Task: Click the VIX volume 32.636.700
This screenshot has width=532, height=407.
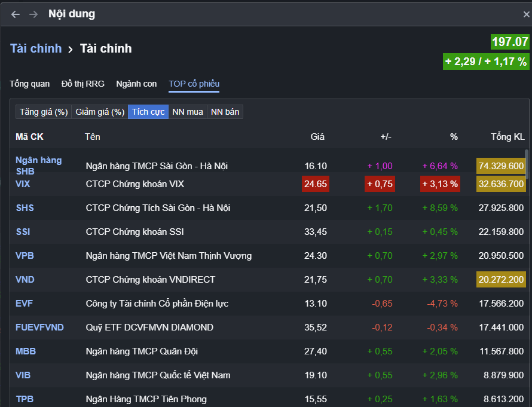Action: 501,184
